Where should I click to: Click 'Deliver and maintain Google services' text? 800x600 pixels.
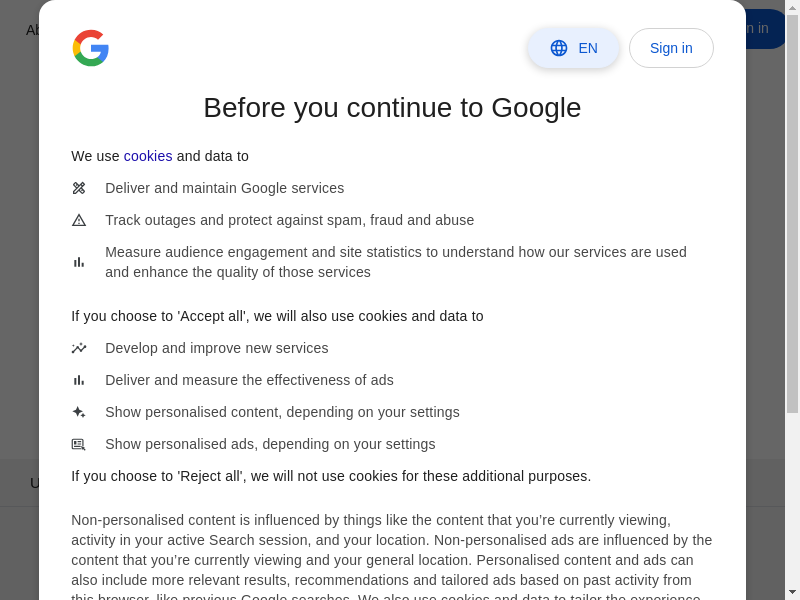coord(224,188)
